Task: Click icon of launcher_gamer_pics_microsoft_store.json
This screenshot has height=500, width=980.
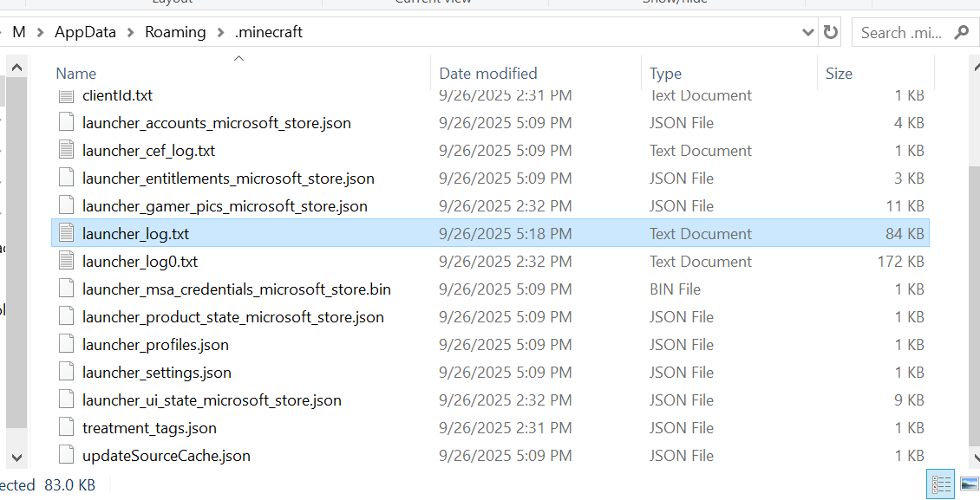Action: [x=66, y=205]
